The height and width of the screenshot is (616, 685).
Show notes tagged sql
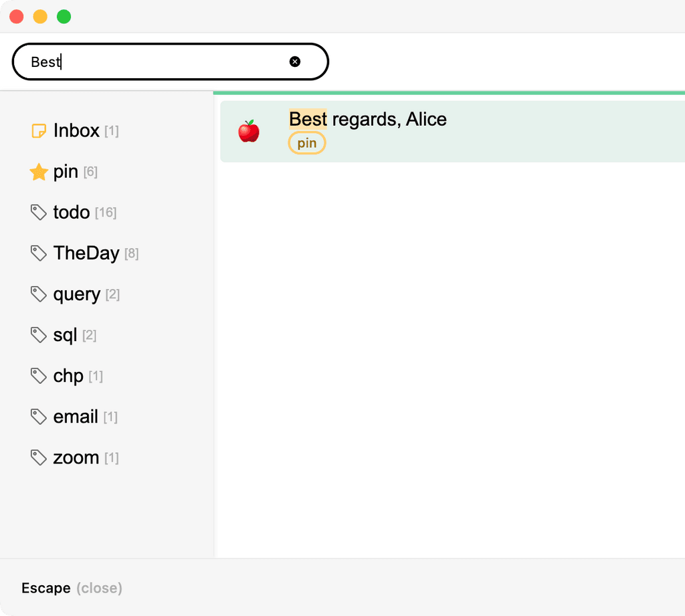pos(65,335)
